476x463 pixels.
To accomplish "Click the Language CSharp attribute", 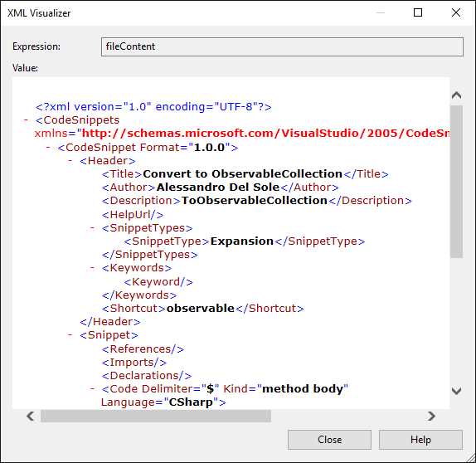I will (163, 402).
